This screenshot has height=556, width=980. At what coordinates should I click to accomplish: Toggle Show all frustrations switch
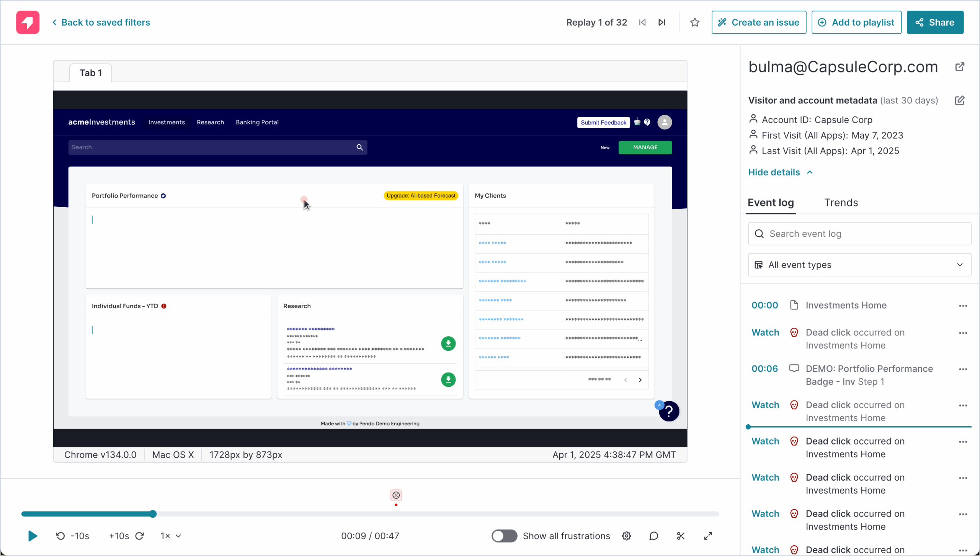(x=504, y=536)
